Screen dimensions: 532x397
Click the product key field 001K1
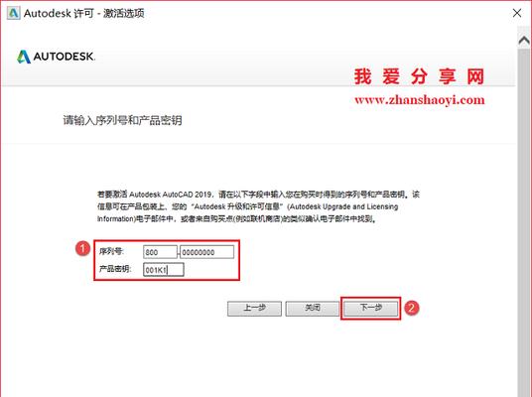click(164, 270)
